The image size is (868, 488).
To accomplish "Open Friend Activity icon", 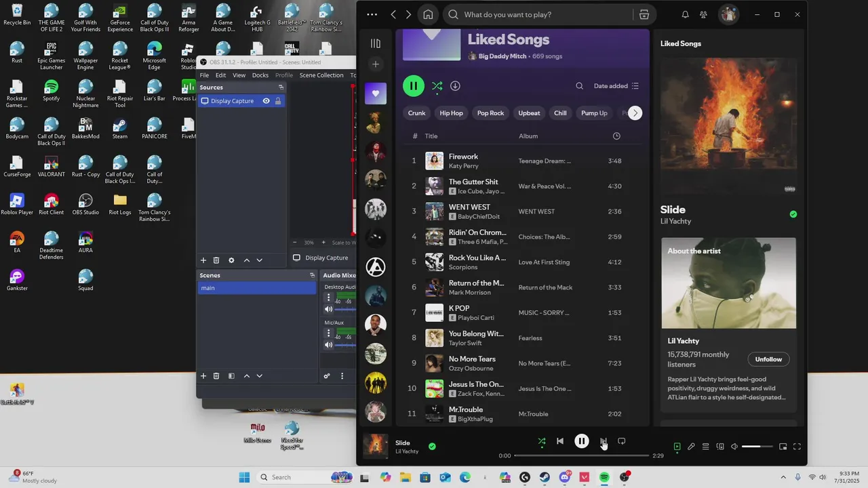I will point(704,14).
